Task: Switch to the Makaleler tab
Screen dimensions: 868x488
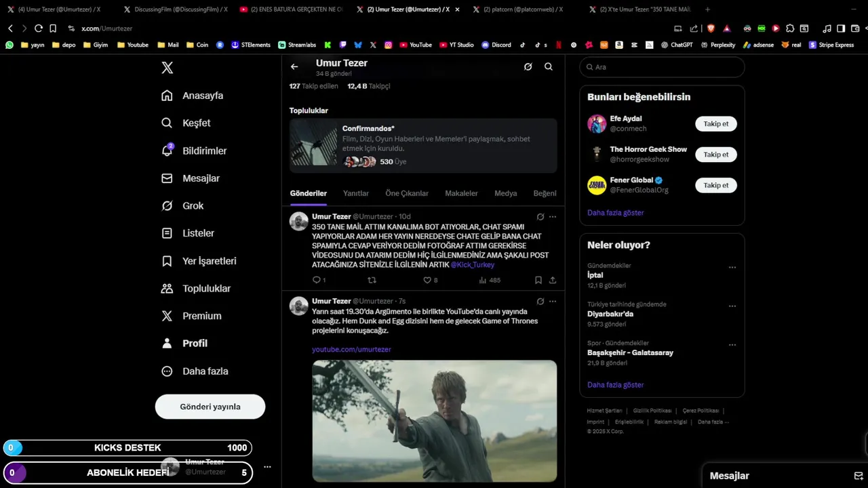Action: (x=461, y=193)
